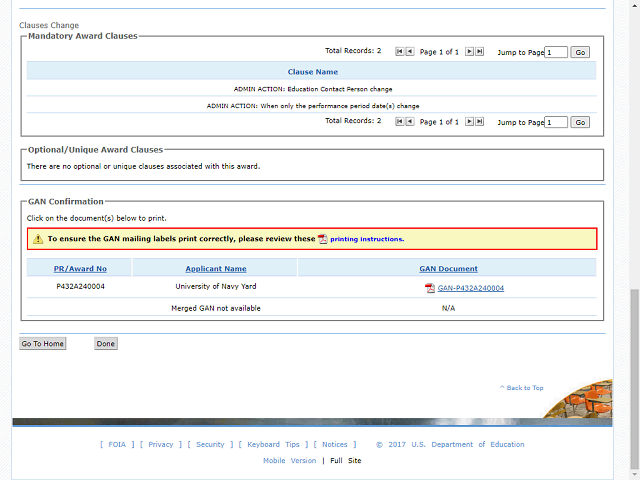Jump via Back to Top link
The image size is (640, 480).
(524, 388)
